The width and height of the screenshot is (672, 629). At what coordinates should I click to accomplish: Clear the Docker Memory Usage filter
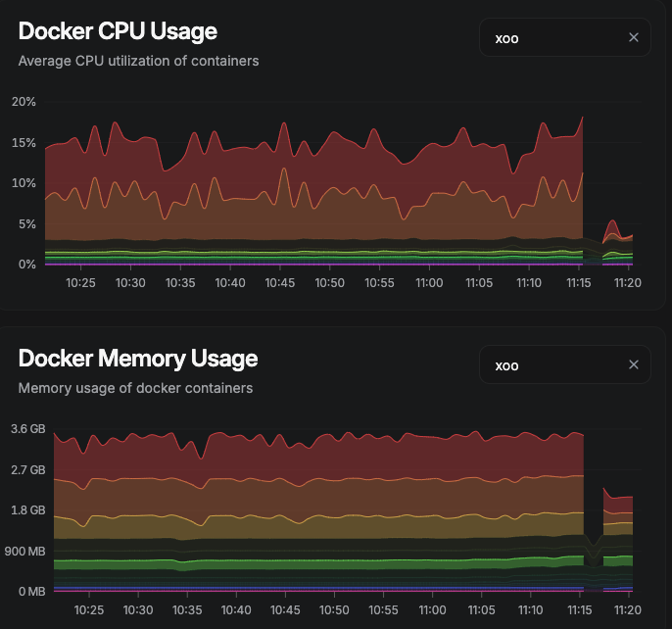633,365
